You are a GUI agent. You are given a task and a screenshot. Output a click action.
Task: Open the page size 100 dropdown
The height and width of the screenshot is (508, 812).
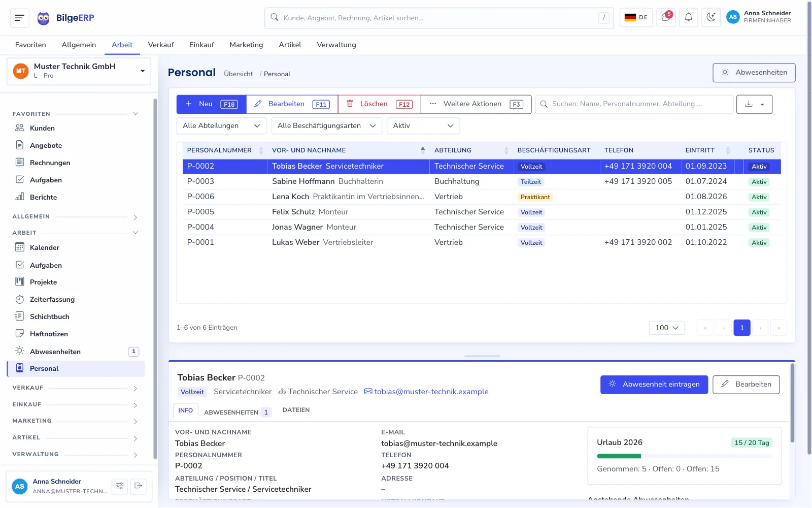(x=667, y=328)
